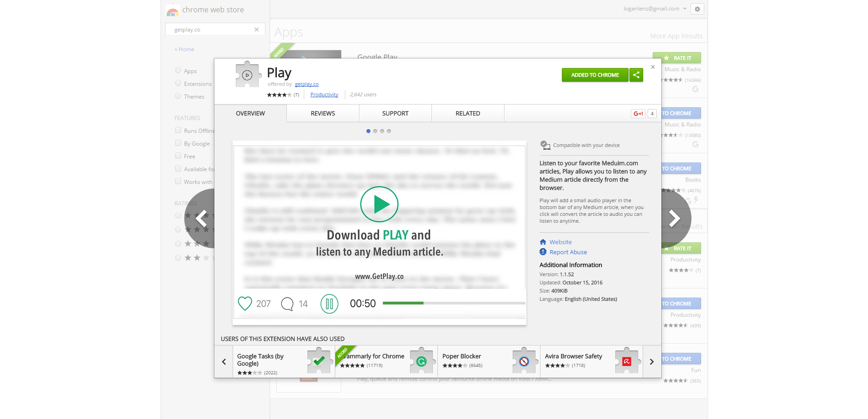This screenshot has width=868, height=419.
Task: Go back via the Home link
Action: pos(184,49)
